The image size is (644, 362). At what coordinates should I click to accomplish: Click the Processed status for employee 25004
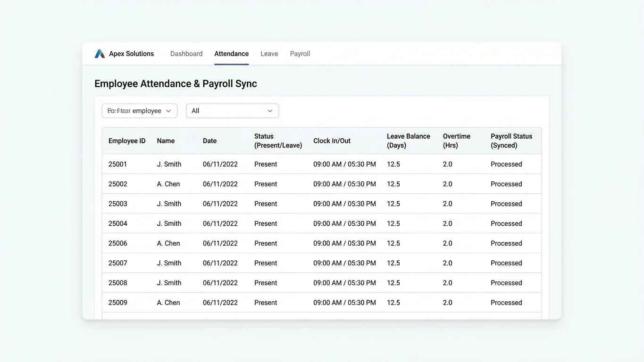pyautogui.click(x=506, y=223)
